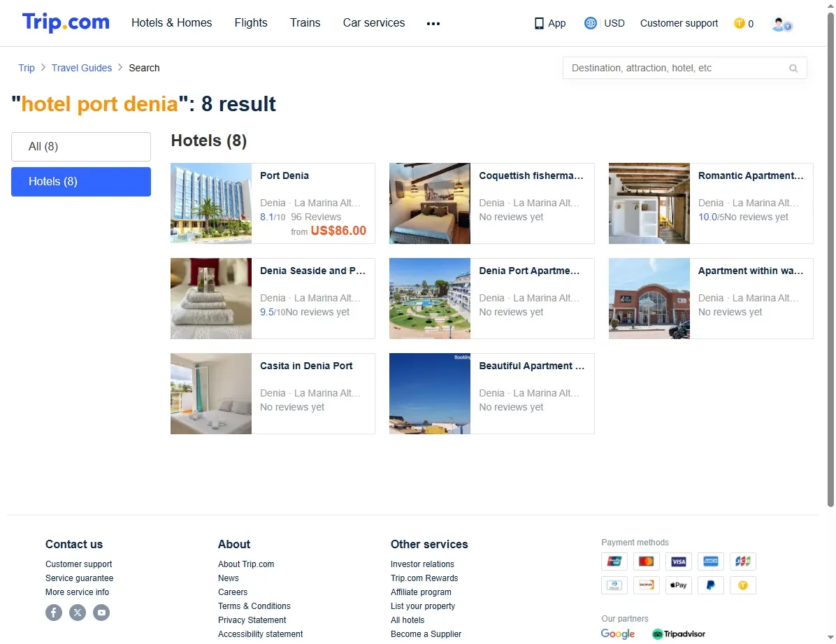Go to Travel Guides breadcrumb

pos(82,68)
